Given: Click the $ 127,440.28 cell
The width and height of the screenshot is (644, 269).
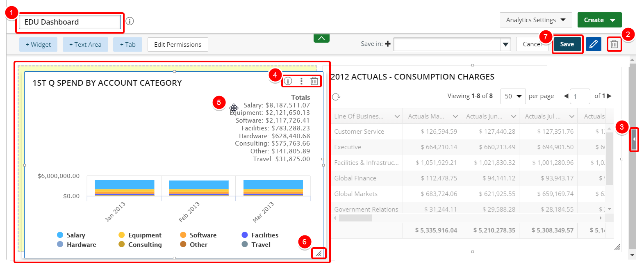Looking at the screenshot, I should tap(497, 132).
